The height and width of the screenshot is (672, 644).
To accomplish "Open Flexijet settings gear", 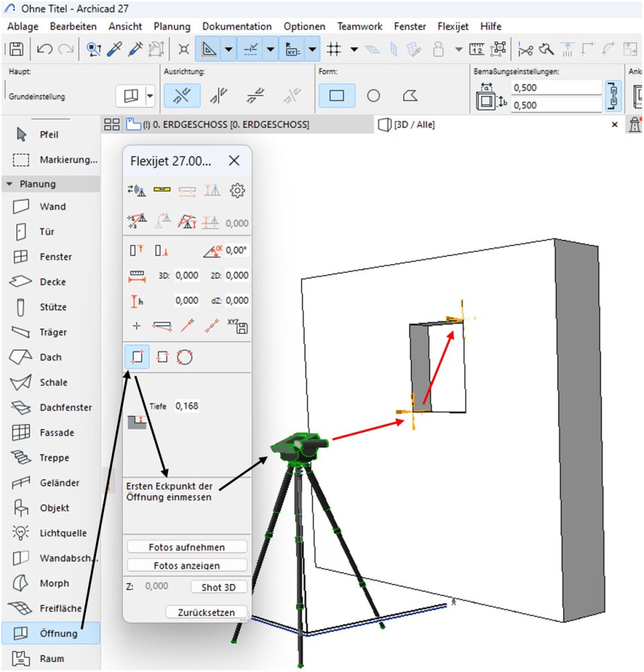I will pyautogui.click(x=237, y=190).
